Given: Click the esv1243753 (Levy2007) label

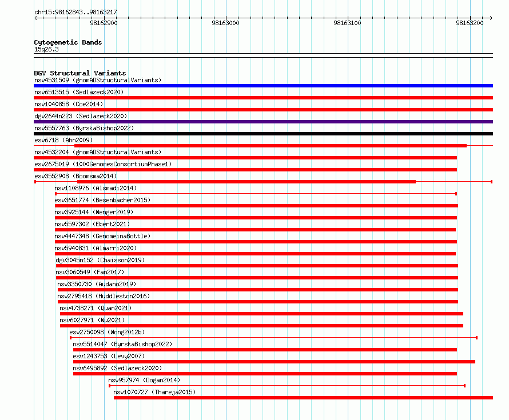Looking at the screenshot, I should (109, 356).
